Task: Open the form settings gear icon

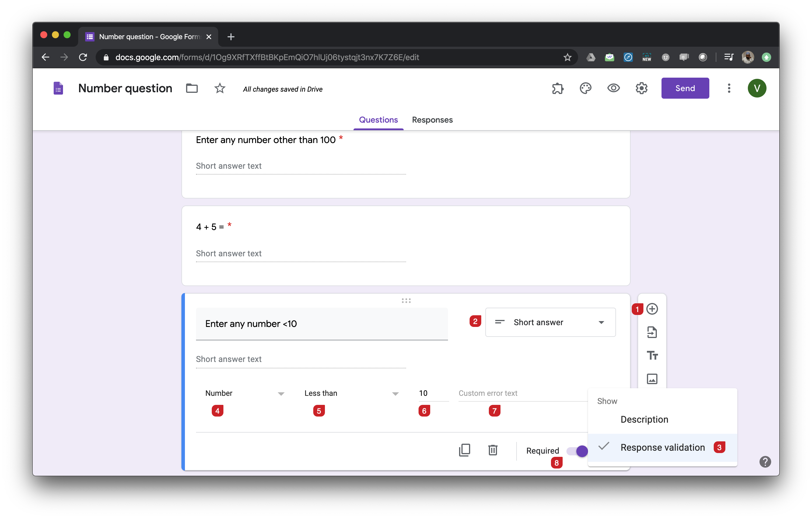Action: click(641, 88)
